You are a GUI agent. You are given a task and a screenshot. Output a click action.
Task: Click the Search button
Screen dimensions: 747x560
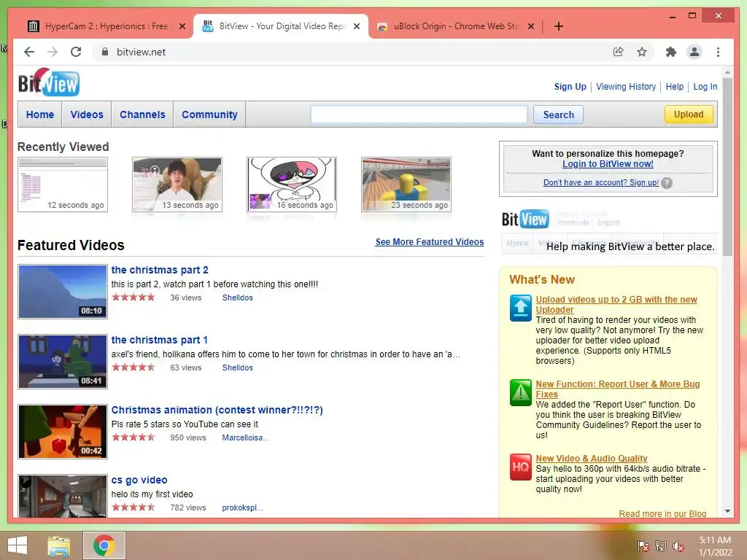pos(558,114)
